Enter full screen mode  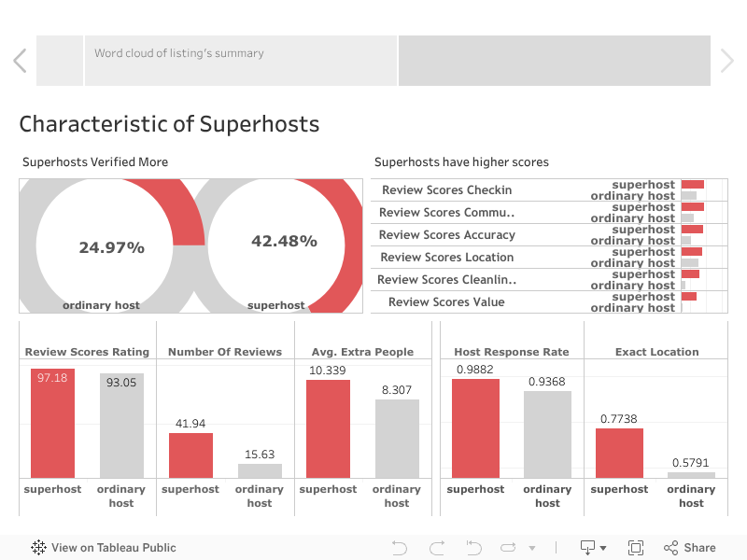[636, 548]
